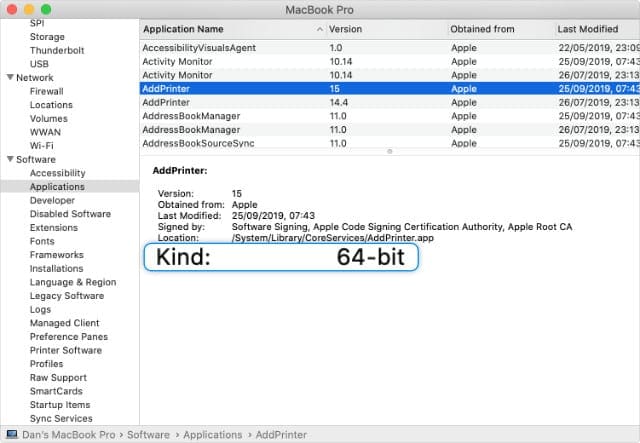
Task: Select Printer Software sidebar item
Action: 65,351
